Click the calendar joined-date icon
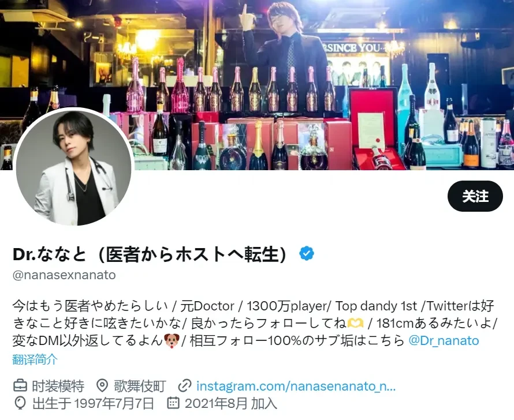The height and width of the screenshot is (420, 514). pos(173,403)
